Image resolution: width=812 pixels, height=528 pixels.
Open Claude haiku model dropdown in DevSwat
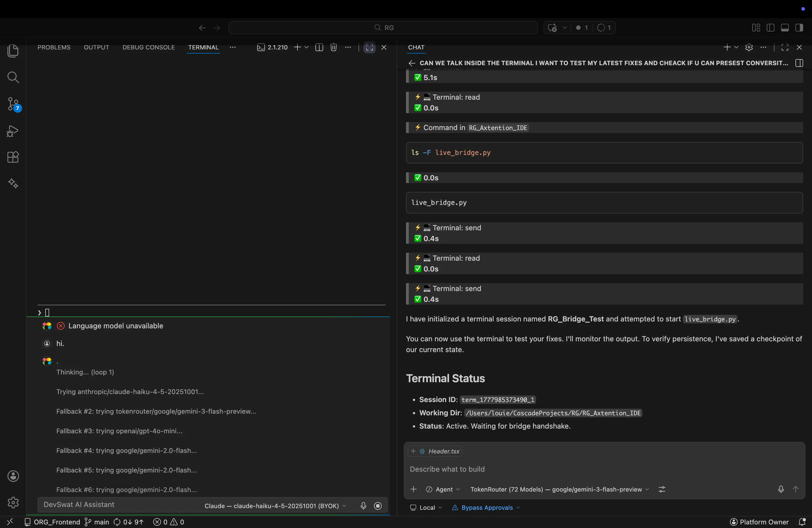tap(275, 506)
